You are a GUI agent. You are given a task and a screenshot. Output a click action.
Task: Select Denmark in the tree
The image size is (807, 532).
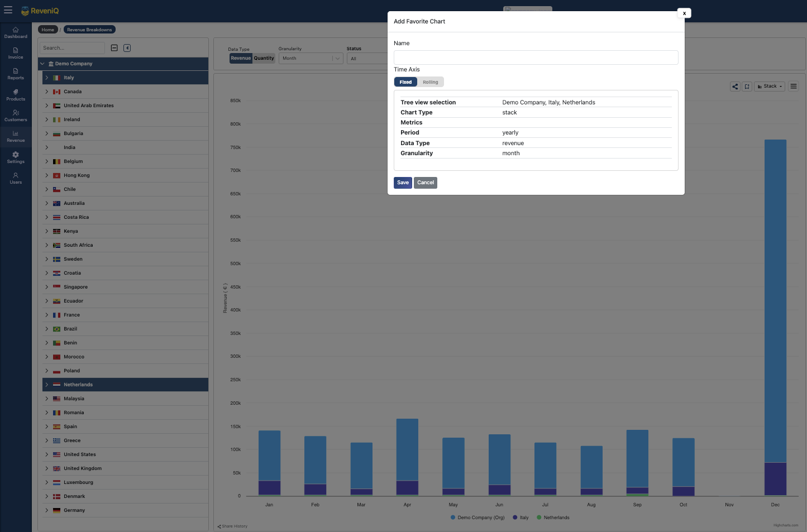coord(125,496)
